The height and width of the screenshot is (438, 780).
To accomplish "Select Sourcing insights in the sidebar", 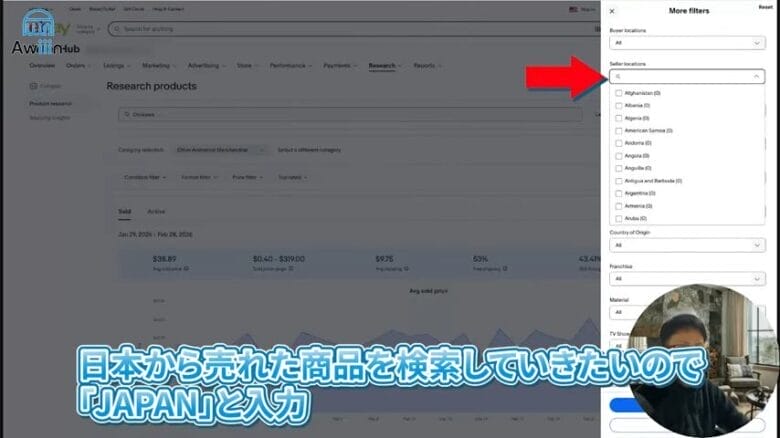I will (50, 118).
